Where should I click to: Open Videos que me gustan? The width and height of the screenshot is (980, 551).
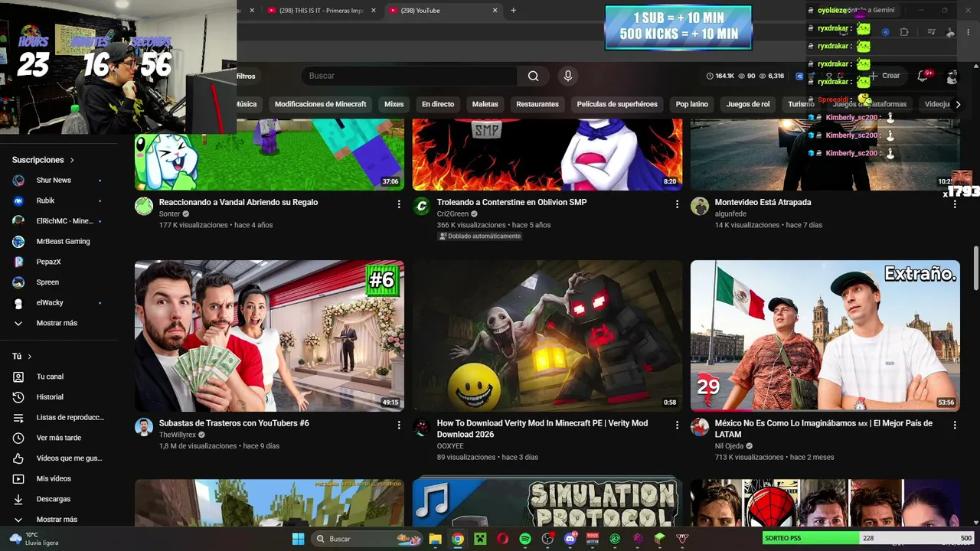tap(58, 458)
